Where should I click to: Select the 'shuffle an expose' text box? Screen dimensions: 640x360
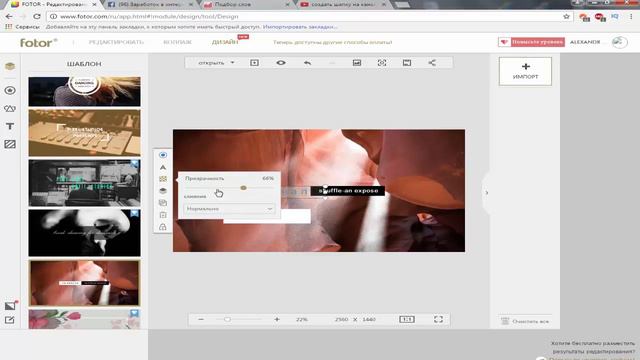point(348,191)
